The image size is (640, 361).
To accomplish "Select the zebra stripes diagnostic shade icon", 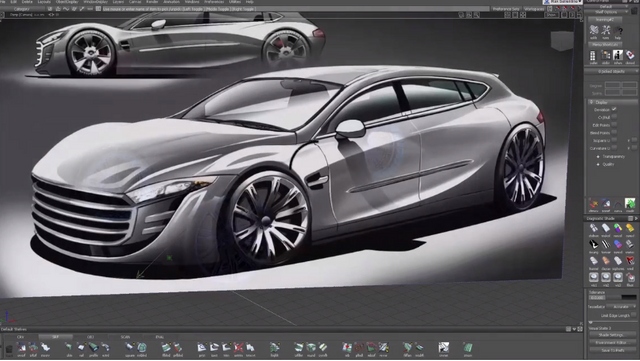I will pyautogui.click(x=606, y=245).
